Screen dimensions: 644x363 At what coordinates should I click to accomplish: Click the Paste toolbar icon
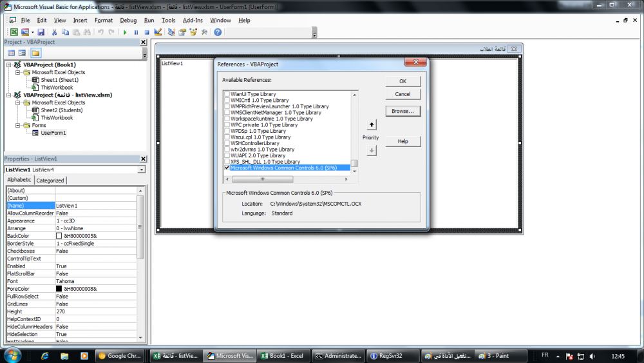[x=76, y=32]
